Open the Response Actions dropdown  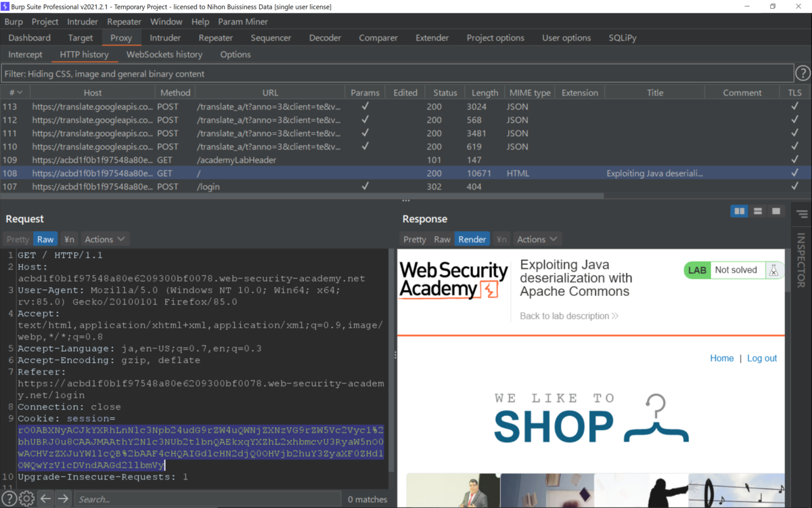click(x=537, y=239)
